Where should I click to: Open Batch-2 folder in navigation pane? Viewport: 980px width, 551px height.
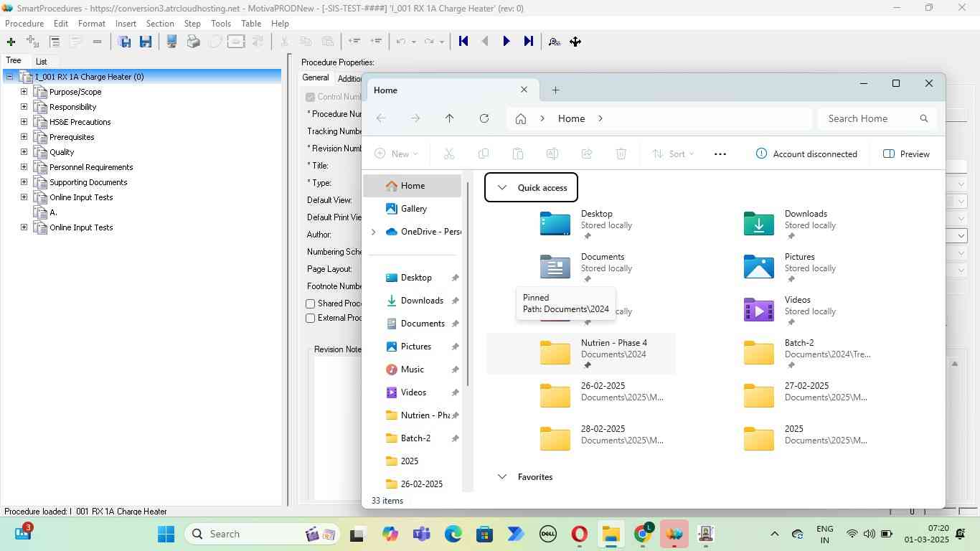click(415, 438)
